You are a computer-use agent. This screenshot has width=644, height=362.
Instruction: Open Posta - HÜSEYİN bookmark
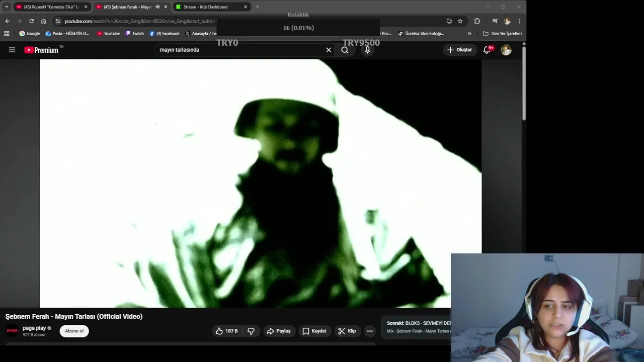(67, 34)
